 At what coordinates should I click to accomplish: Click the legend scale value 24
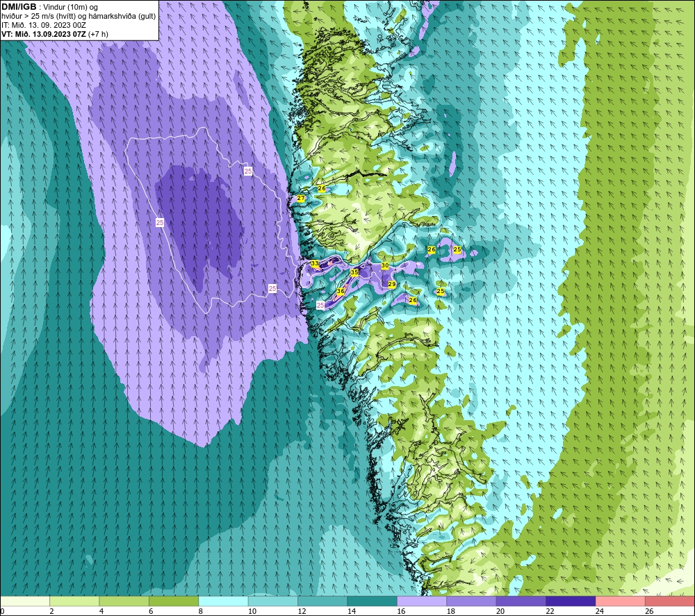coord(600,612)
